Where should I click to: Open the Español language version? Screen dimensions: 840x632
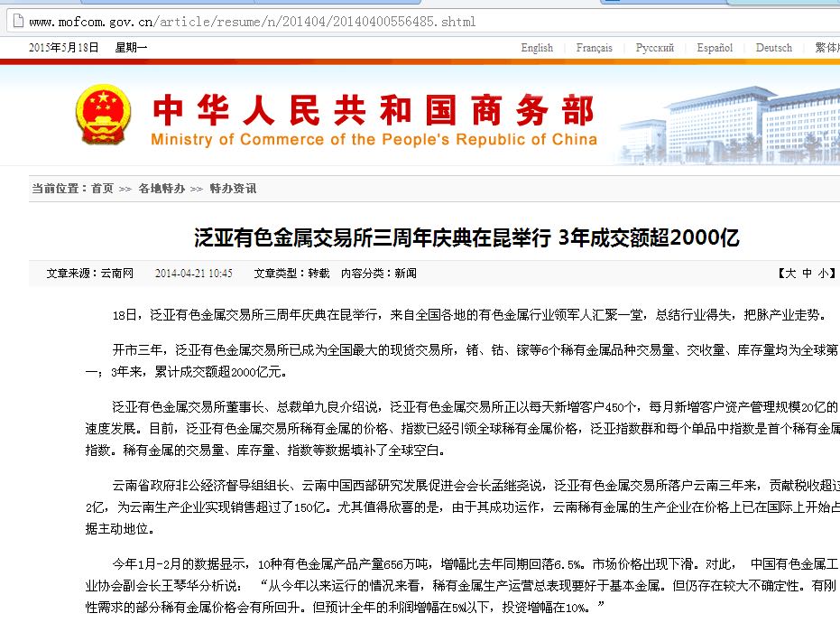tap(715, 48)
